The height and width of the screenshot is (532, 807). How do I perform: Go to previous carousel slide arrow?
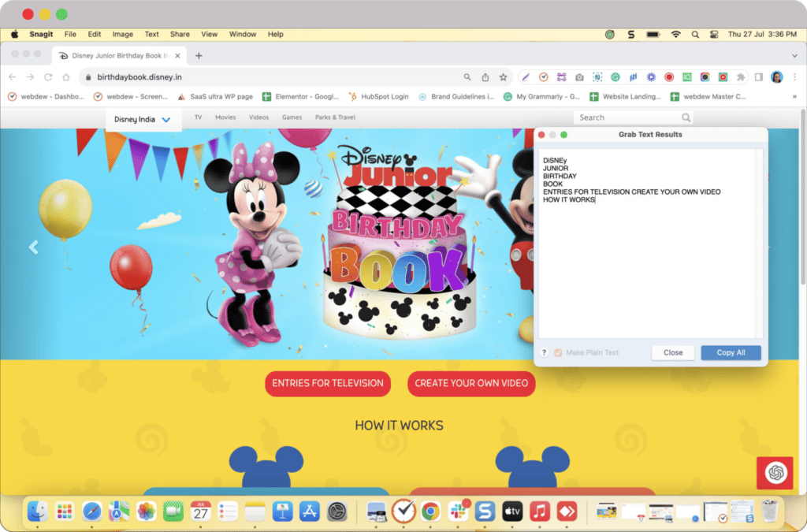coord(33,247)
